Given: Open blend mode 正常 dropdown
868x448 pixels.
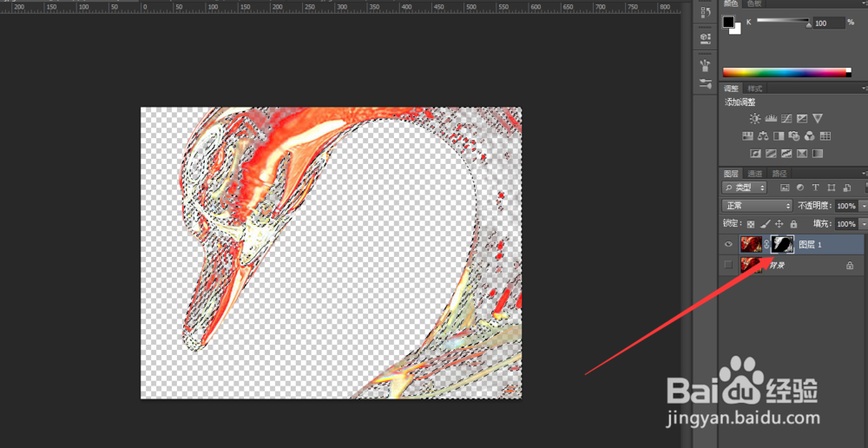Looking at the screenshot, I should click(757, 206).
